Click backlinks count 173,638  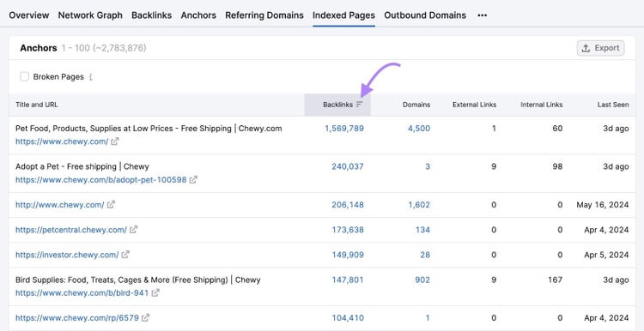pos(348,230)
